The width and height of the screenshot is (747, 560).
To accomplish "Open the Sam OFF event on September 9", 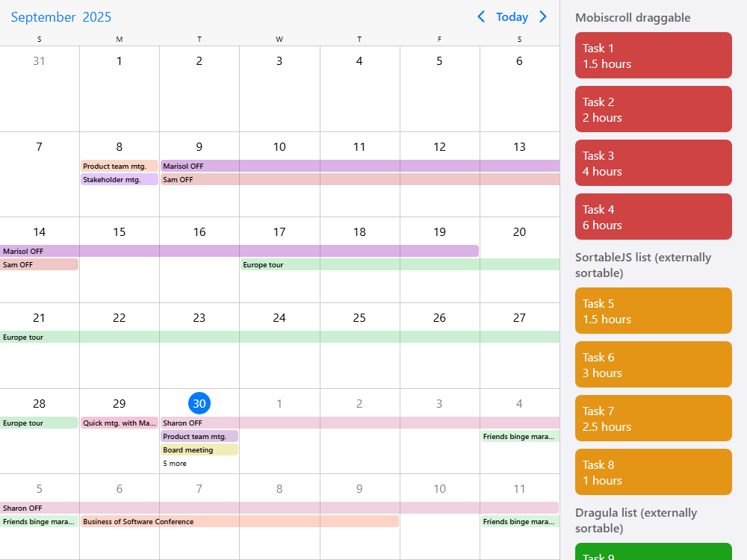I will pos(359,179).
